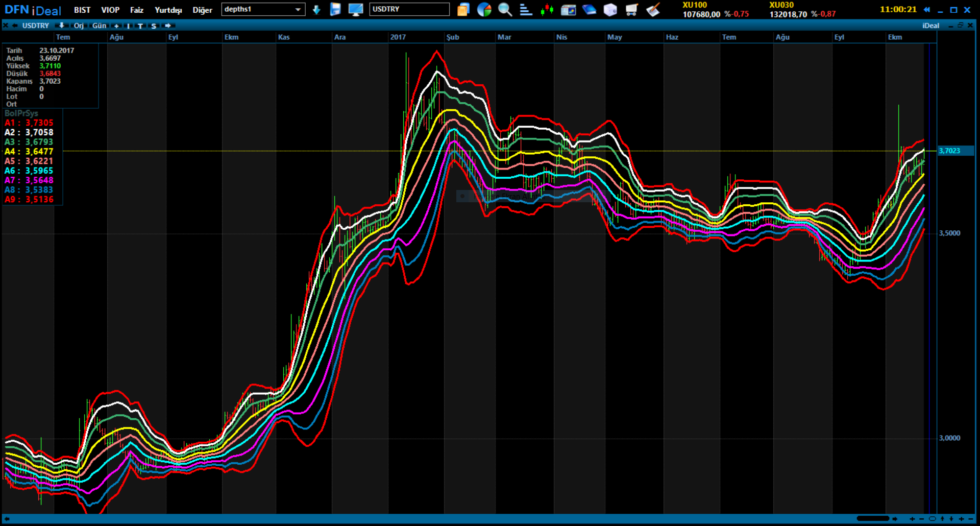Close the USDTRY chart with X icon
The height and width of the screenshot is (526, 980).
tap(6, 26)
